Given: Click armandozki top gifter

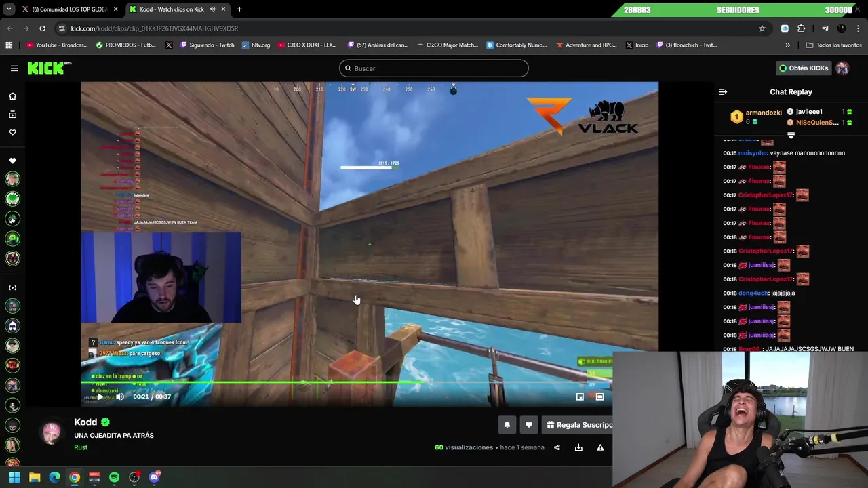Looking at the screenshot, I should [764, 113].
